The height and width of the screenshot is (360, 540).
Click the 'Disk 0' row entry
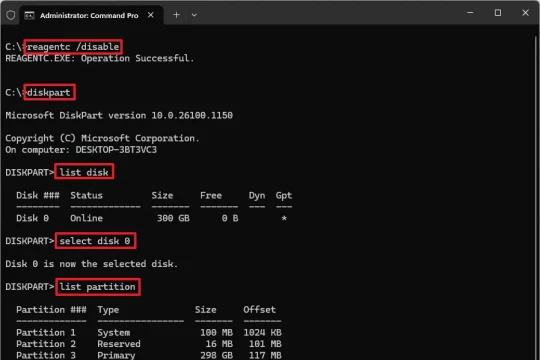pyautogui.click(x=32, y=218)
